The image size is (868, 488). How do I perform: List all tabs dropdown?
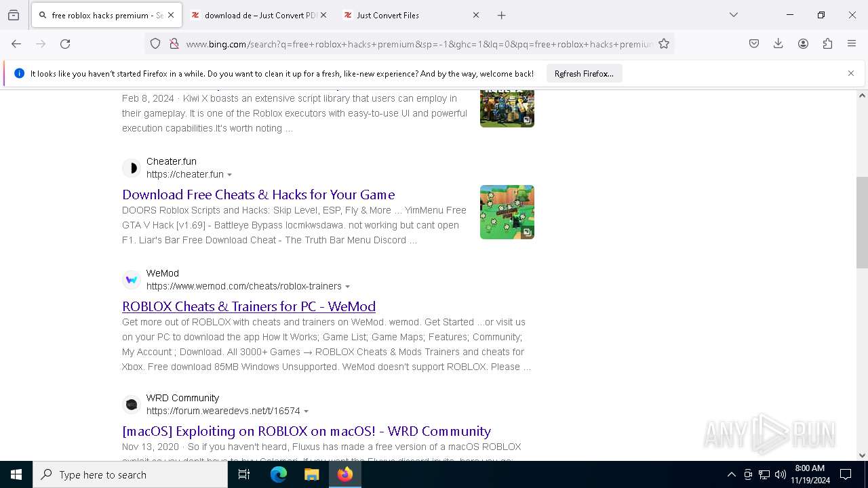pos(734,15)
